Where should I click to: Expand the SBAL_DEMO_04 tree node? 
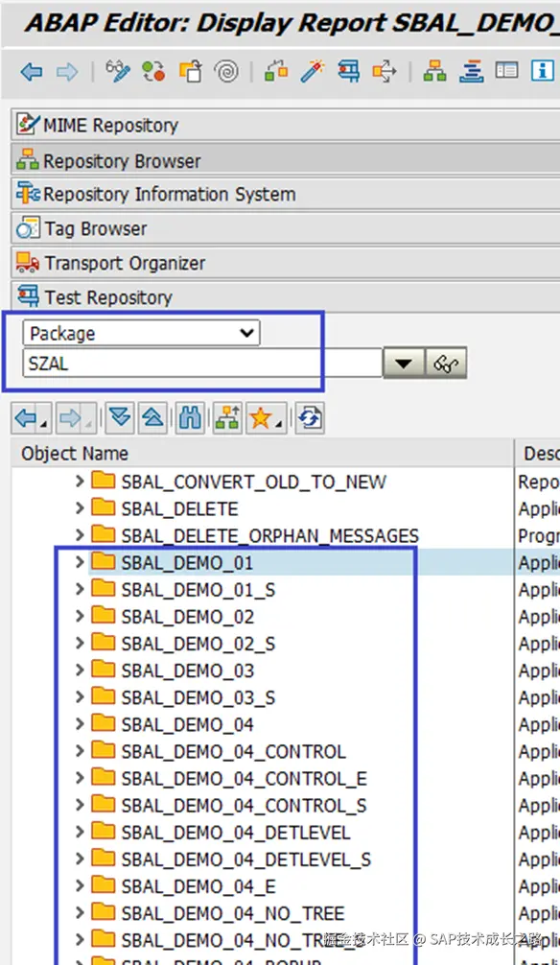[80, 723]
